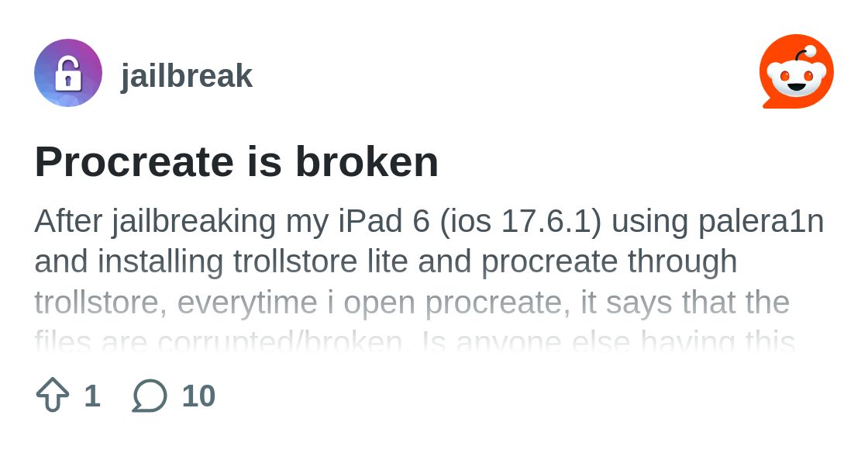
Task: Upvote the post with the arrow icon
Action: (x=53, y=395)
